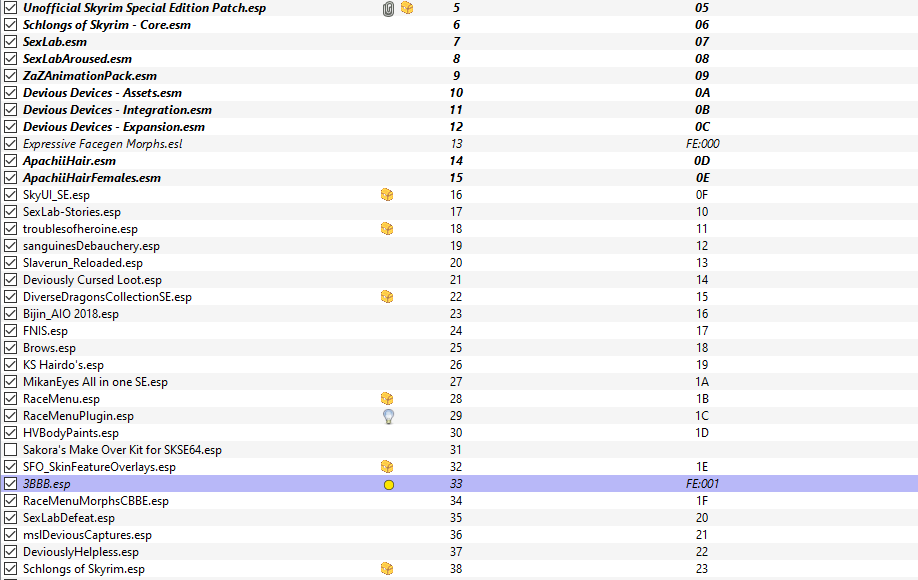918x580 pixels.
Task: Select Devious Devices - Integration.esm
Action: point(117,110)
